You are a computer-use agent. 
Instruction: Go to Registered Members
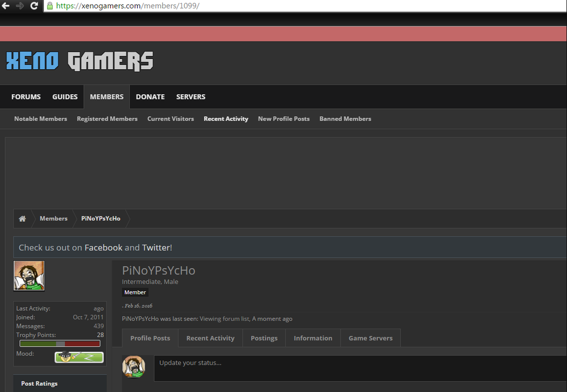[x=107, y=119]
